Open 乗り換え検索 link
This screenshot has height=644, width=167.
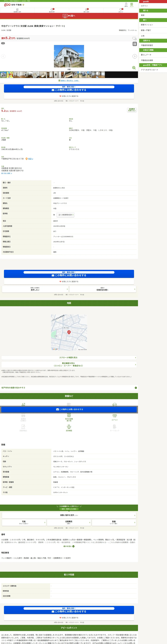coord(7,173)
